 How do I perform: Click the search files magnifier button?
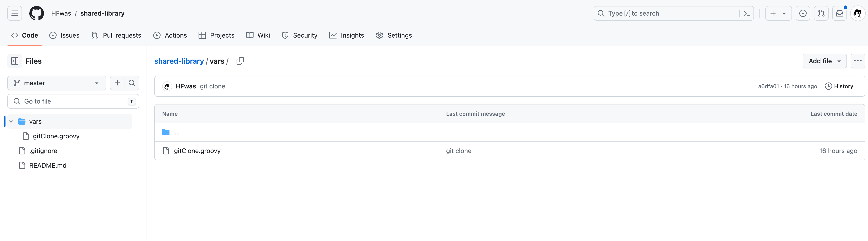132,83
